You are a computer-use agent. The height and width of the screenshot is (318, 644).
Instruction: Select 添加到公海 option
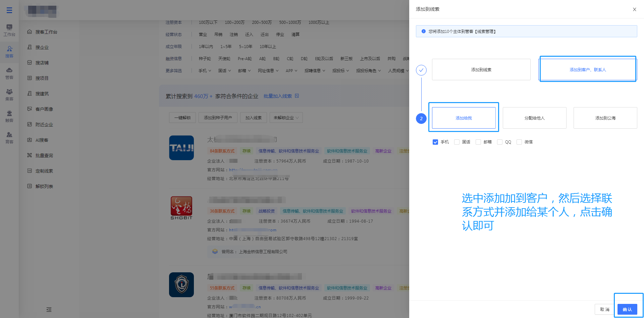605,118
